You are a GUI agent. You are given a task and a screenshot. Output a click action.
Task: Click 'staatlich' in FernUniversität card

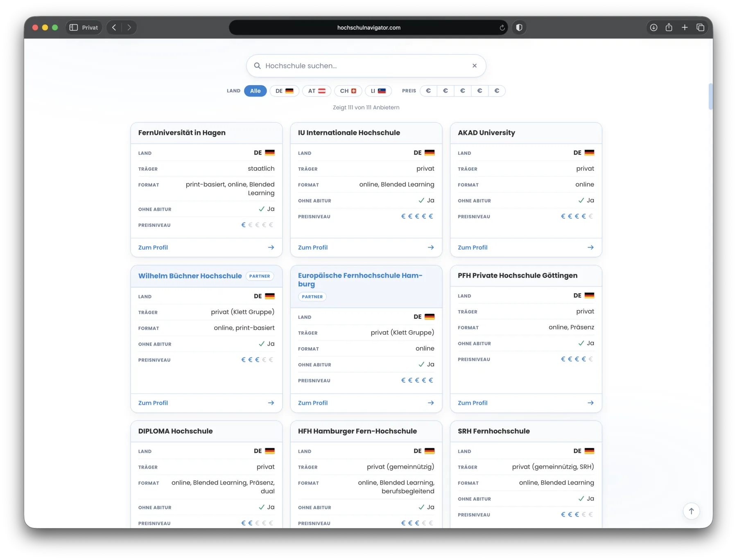click(261, 169)
